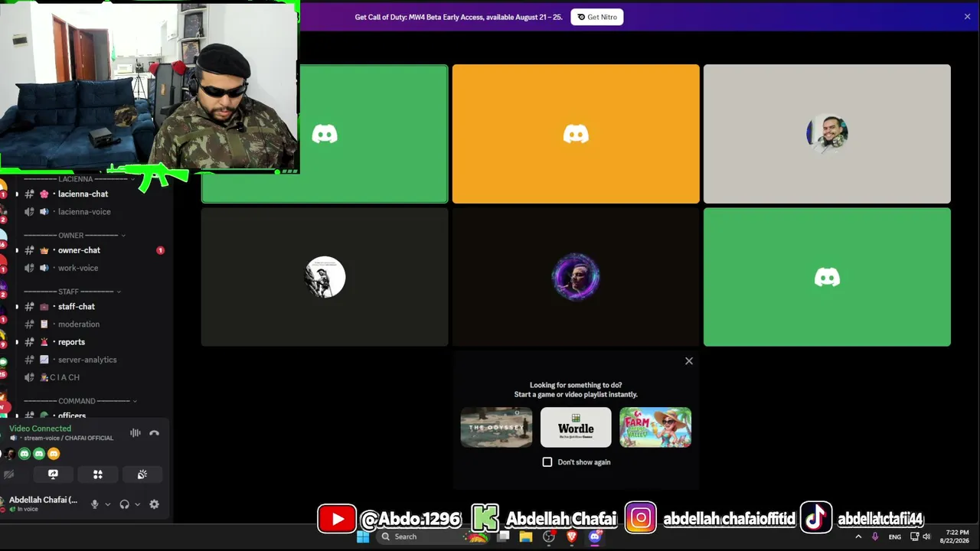
Task: Select the orange participant video tile
Action: pos(576,134)
